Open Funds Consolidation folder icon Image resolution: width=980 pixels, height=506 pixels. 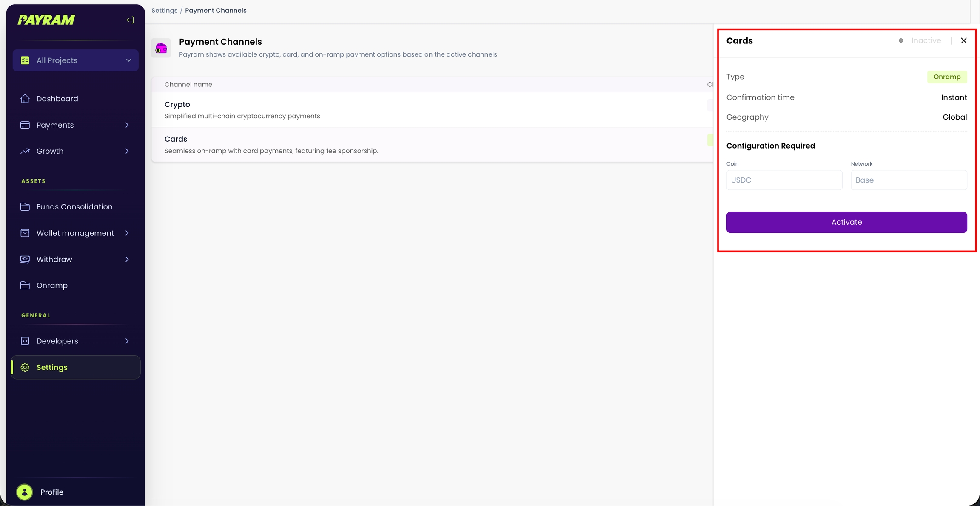pos(25,206)
